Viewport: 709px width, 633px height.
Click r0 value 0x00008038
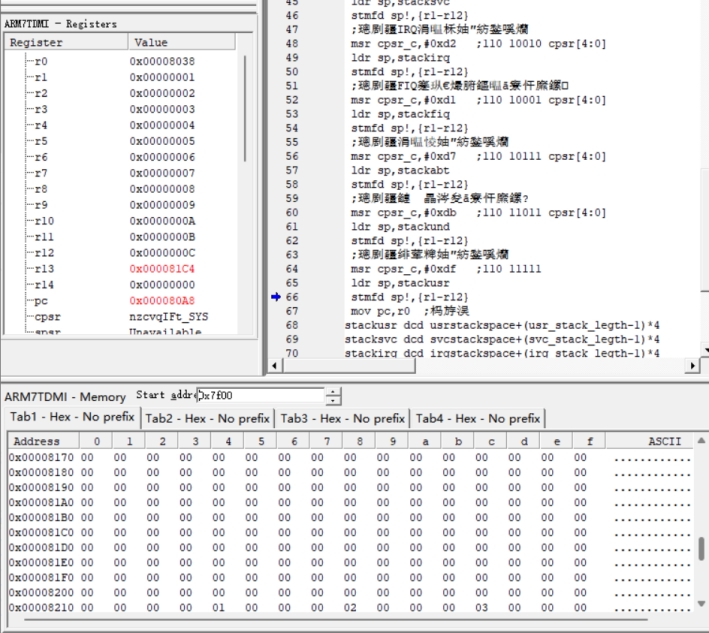[x=162, y=61]
